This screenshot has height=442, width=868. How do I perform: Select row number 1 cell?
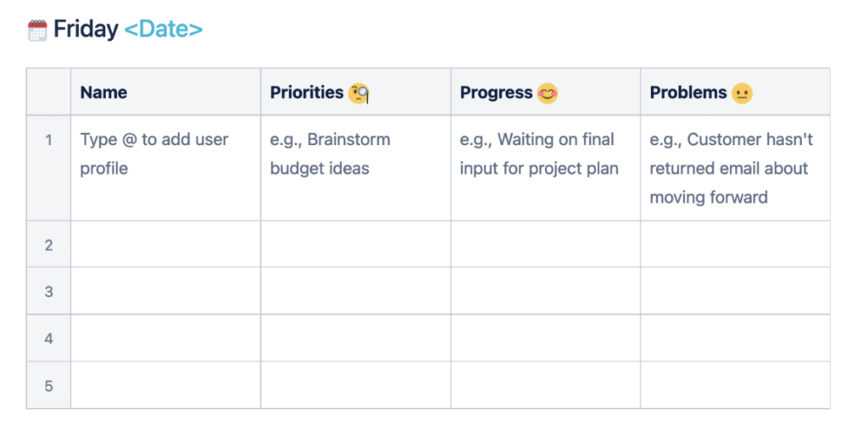pos(48,168)
